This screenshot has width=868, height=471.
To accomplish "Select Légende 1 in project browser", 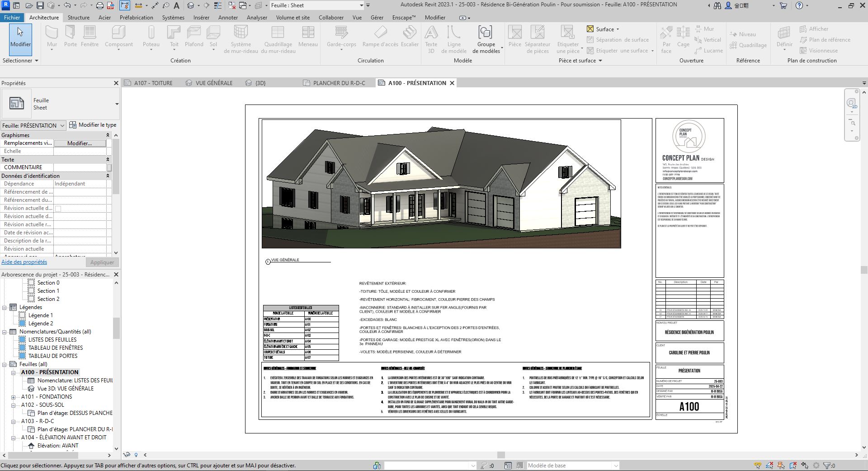I will coord(41,315).
